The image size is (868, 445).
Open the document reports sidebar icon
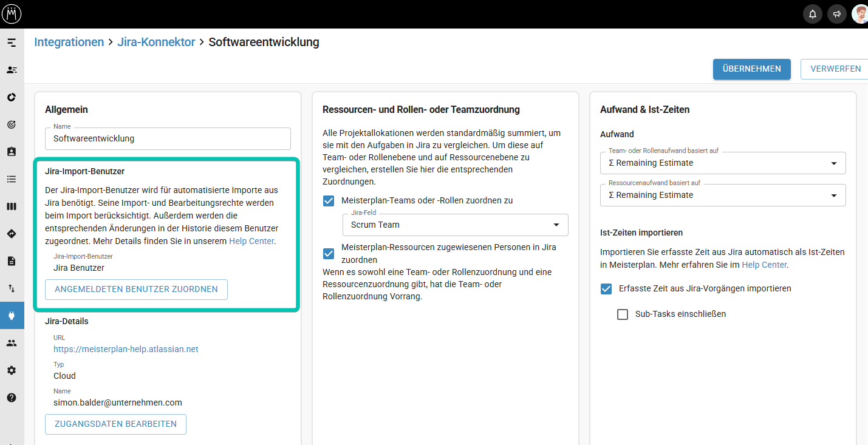pos(12,261)
